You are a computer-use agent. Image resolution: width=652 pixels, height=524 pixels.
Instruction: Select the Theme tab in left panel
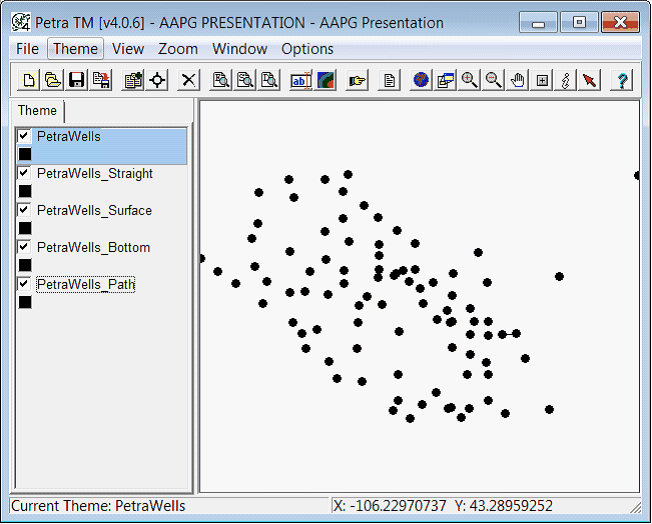tap(37, 111)
